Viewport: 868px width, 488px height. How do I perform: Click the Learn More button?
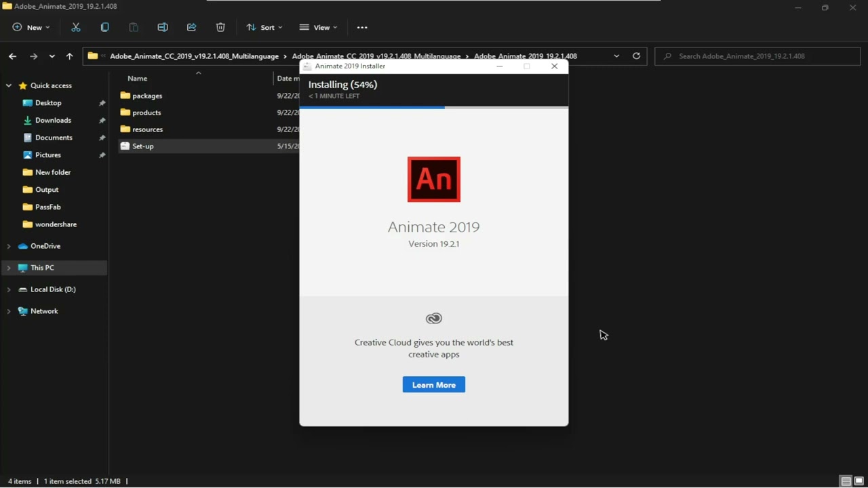[434, 385]
